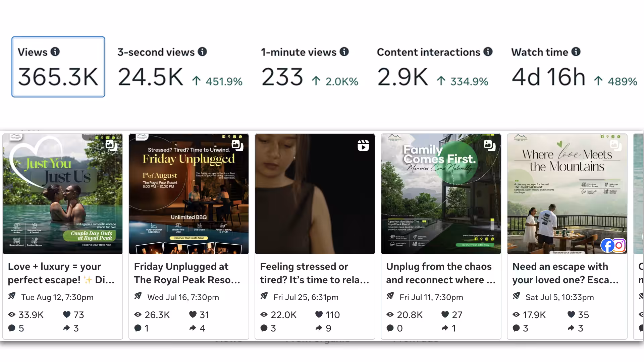The width and height of the screenshot is (644, 362).
Task: Click the comment icon on the Unplug from chaos card
Action: [x=390, y=328]
